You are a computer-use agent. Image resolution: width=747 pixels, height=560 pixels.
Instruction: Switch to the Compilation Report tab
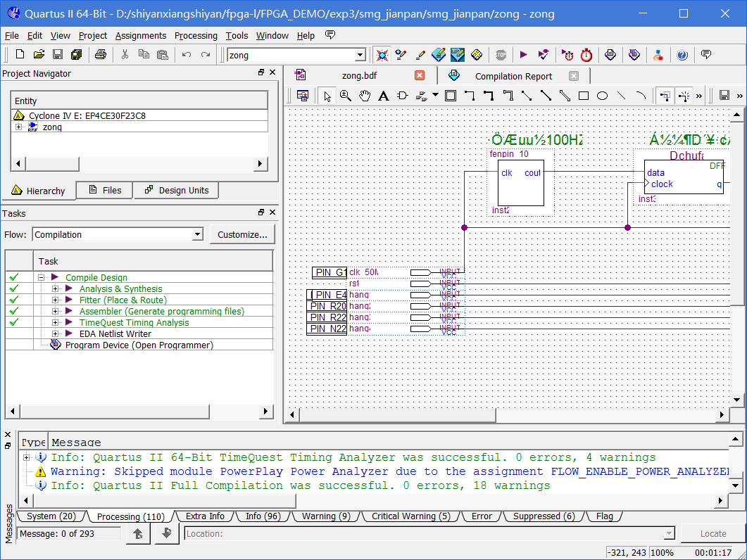click(x=513, y=76)
